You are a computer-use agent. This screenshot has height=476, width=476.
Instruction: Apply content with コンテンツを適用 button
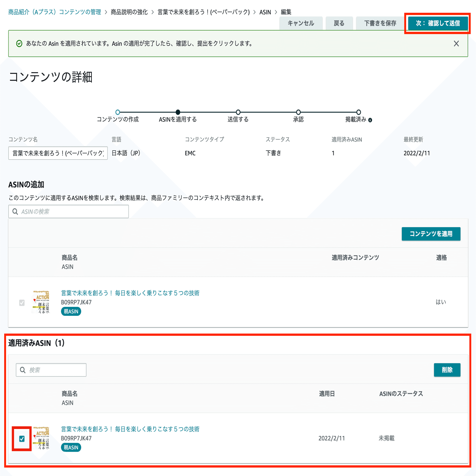(431, 234)
